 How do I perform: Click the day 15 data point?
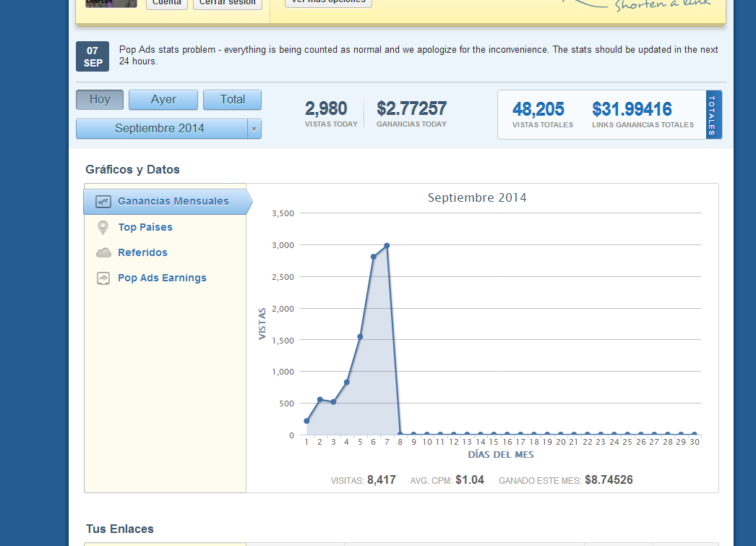pyautogui.click(x=494, y=435)
